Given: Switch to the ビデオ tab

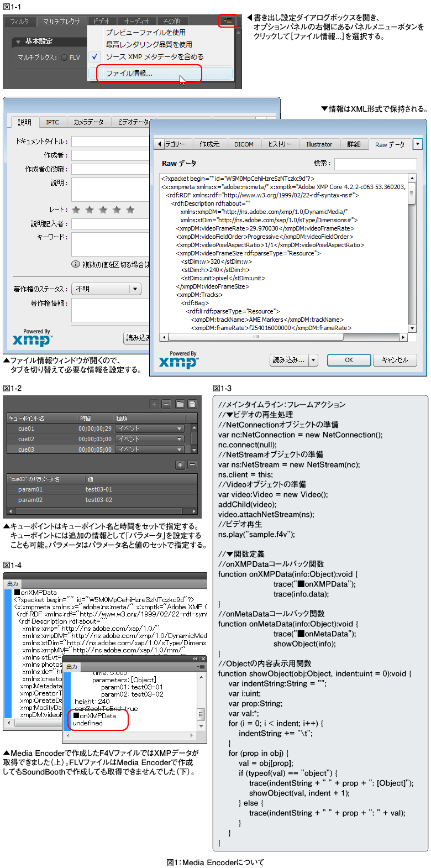Looking at the screenshot, I should 101,22.
